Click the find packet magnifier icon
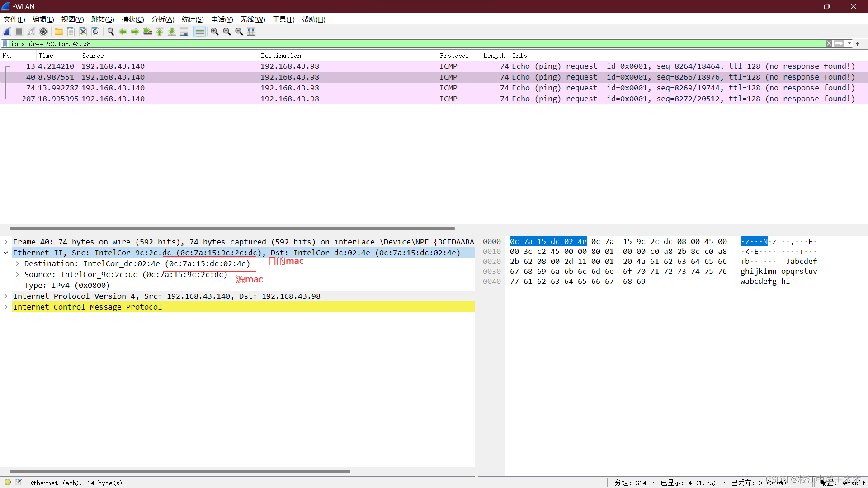The height and width of the screenshot is (488, 868). [x=110, y=32]
